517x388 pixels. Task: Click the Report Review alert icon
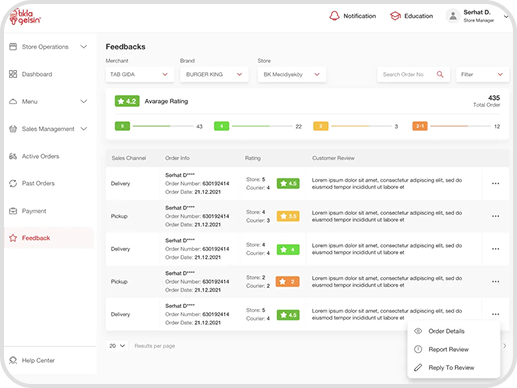pos(418,349)
